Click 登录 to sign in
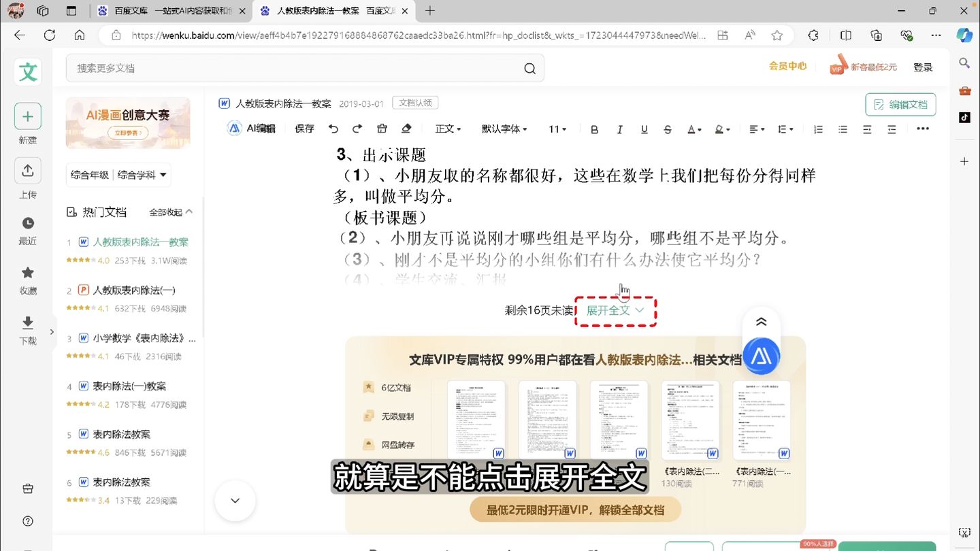Viewport: 980px width, 551px height. click(x=923, y=67)
